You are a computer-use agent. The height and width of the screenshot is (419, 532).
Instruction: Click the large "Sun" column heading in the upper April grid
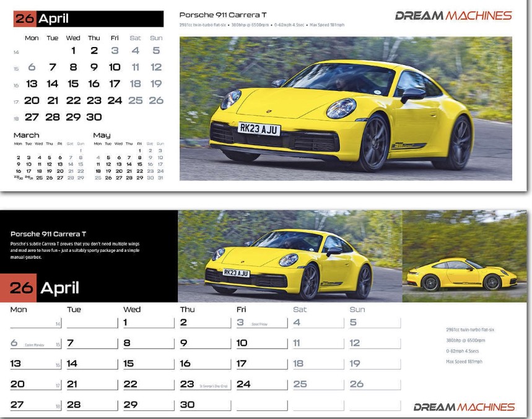click(x=156, y=38)
